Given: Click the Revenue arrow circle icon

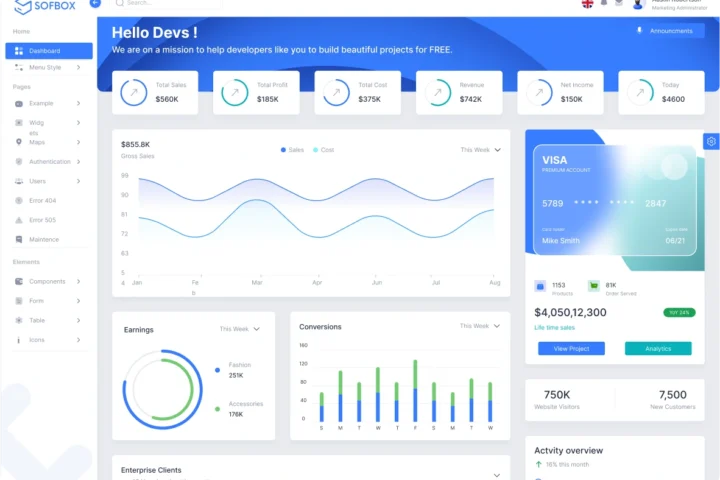Looking at the screenshot, I should click(437, 93).
